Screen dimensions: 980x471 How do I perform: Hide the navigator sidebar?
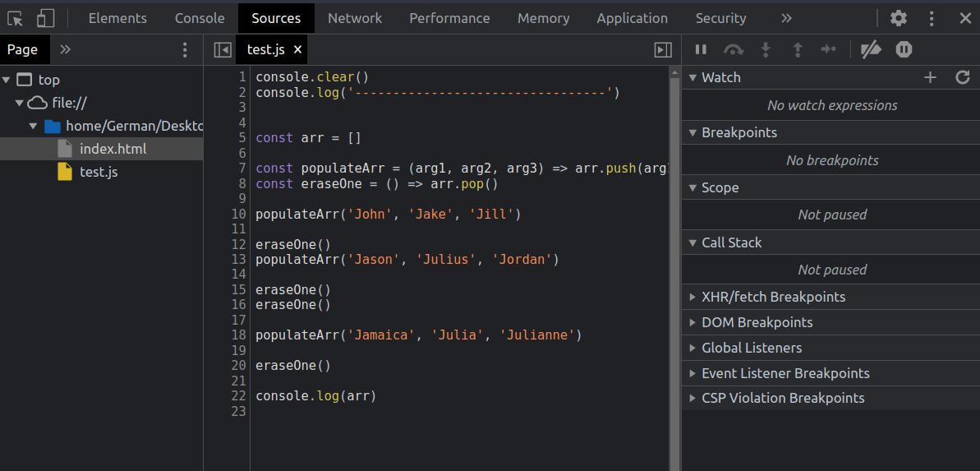223,50
